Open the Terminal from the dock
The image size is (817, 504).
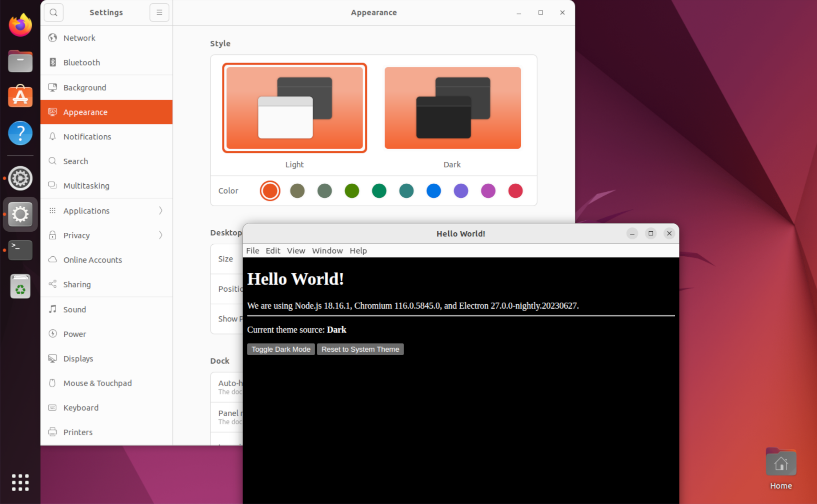click(20, 250)
